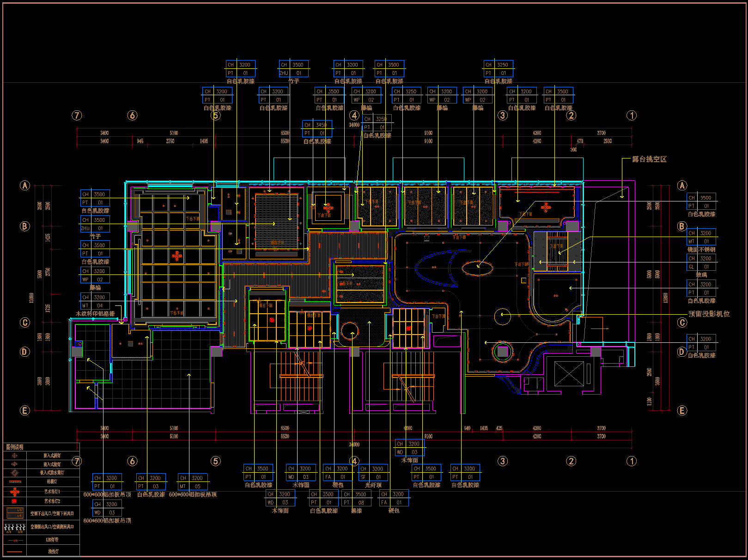
Task: Click the 图例说明 legend title
Action: click(15, 447)
